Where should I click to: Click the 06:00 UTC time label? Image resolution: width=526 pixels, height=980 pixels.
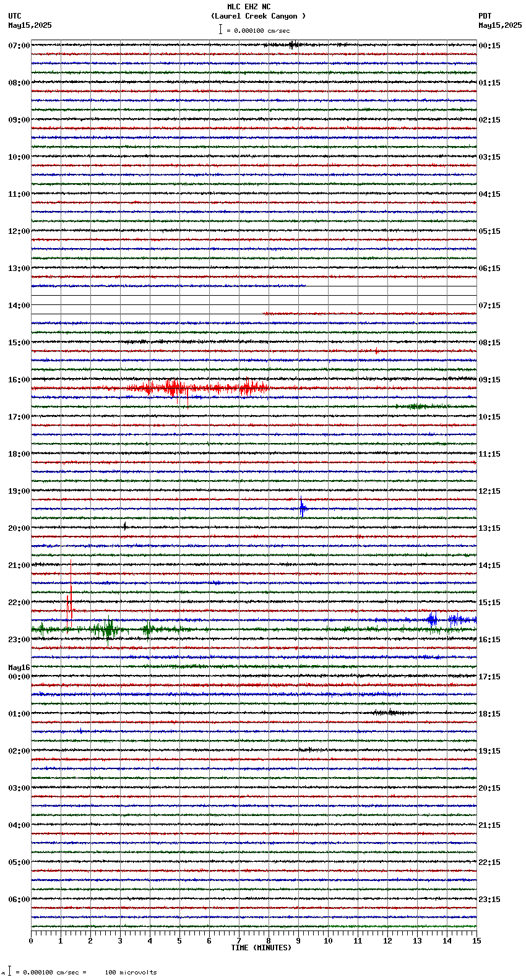[x=19, y=900]
